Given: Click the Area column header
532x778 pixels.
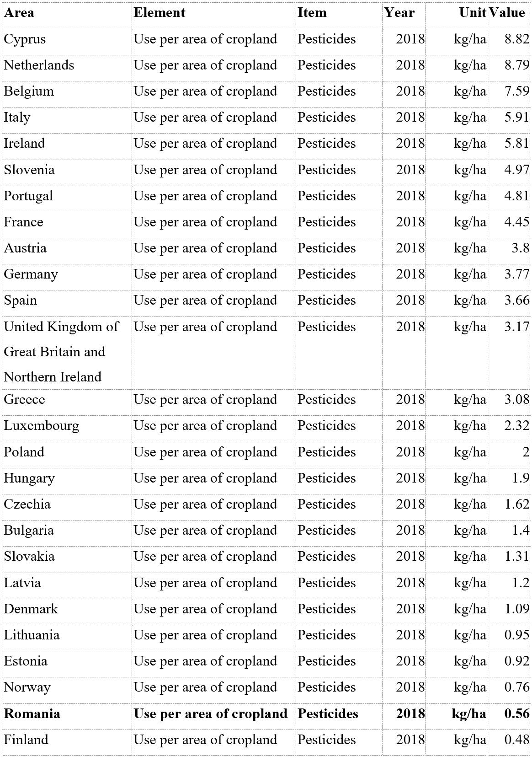Looking at the screenshot, I should (x=19, y=12).
